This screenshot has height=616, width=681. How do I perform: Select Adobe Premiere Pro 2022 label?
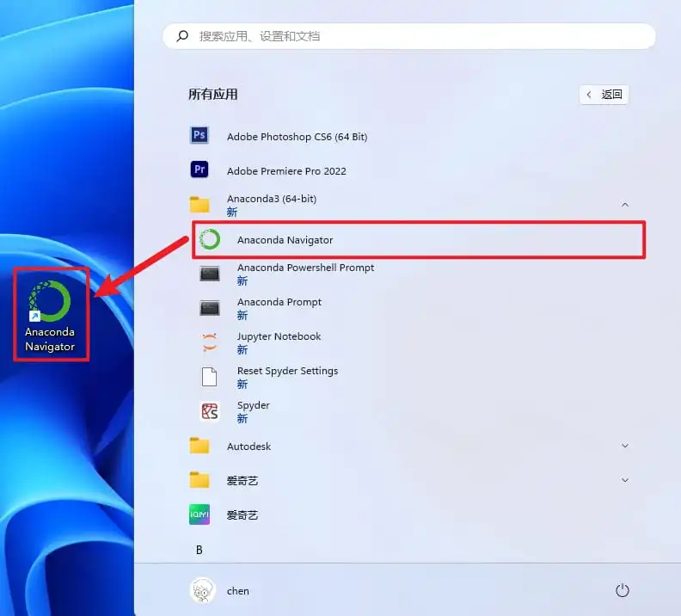point(286,171)
